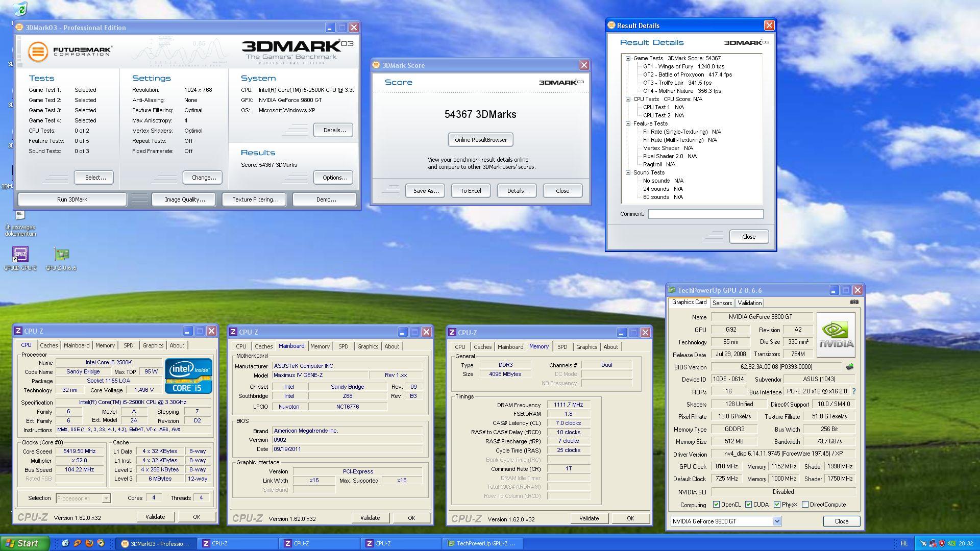Select the Új szöveges dokumentum desktop file

[x=20, y=223]
